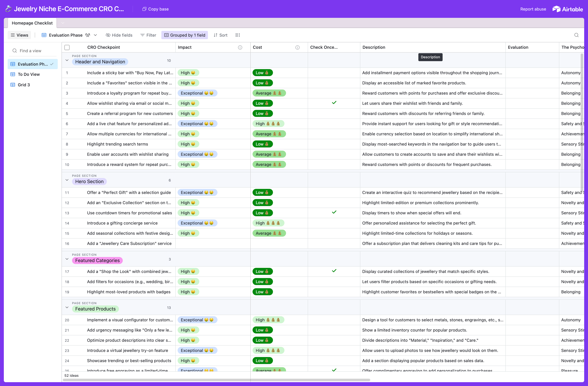The height and width of the screenshot is (386, 588).
Task: Click the Report abuse link
Action: 533,9
